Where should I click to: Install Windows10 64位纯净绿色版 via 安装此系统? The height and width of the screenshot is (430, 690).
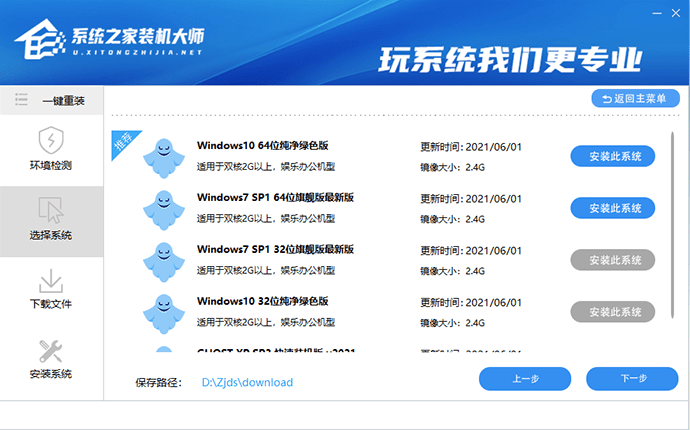tap(613, 156)
